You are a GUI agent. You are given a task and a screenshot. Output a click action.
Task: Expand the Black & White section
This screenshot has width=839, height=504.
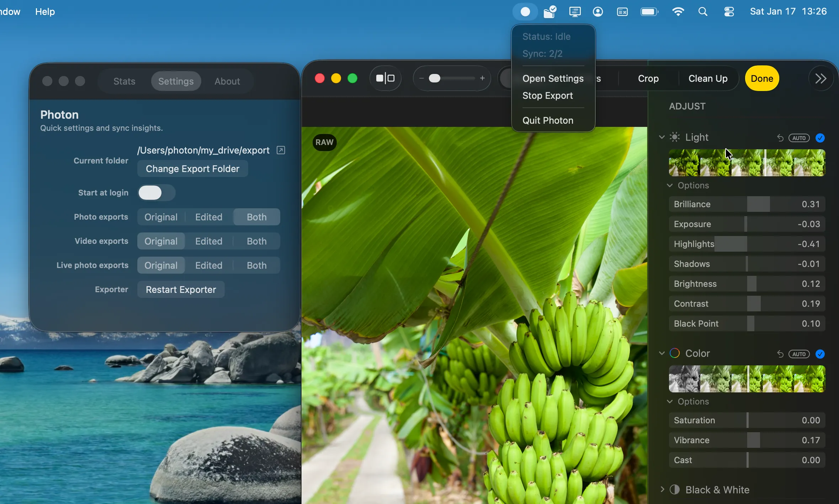coord(662,489)
